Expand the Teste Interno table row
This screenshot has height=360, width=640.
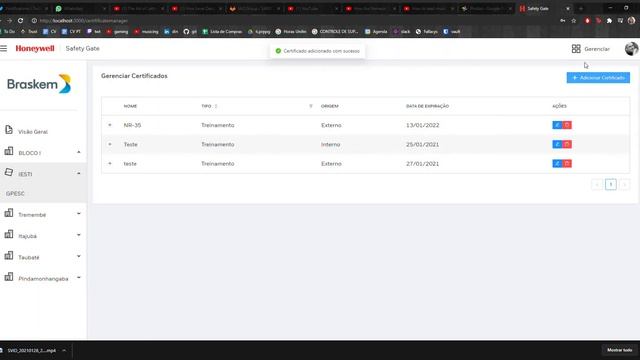tap(110, 144)
